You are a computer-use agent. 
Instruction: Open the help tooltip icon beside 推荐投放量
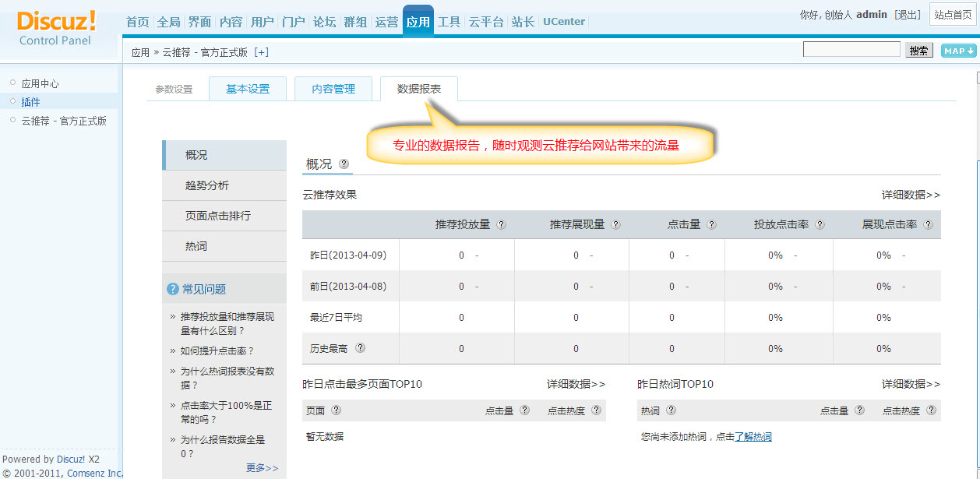pos(501,224)
